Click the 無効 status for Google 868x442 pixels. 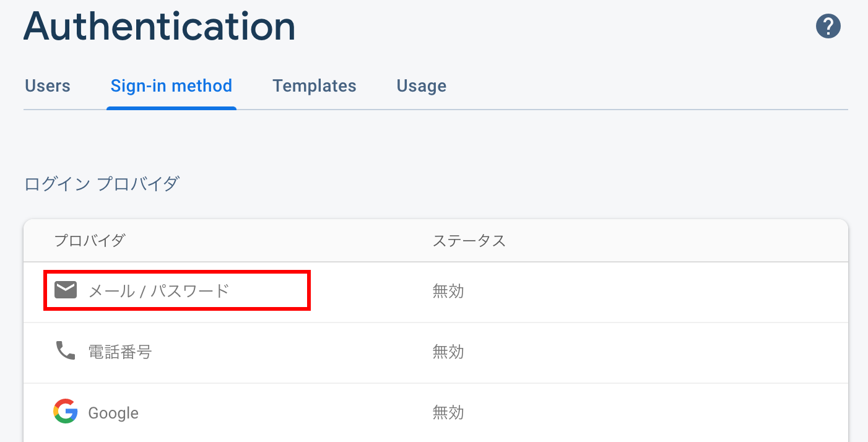(448, 412)
